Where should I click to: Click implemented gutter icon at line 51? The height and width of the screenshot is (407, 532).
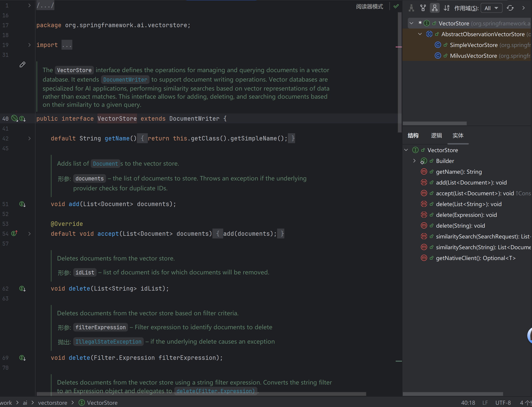tap(22, 204)
